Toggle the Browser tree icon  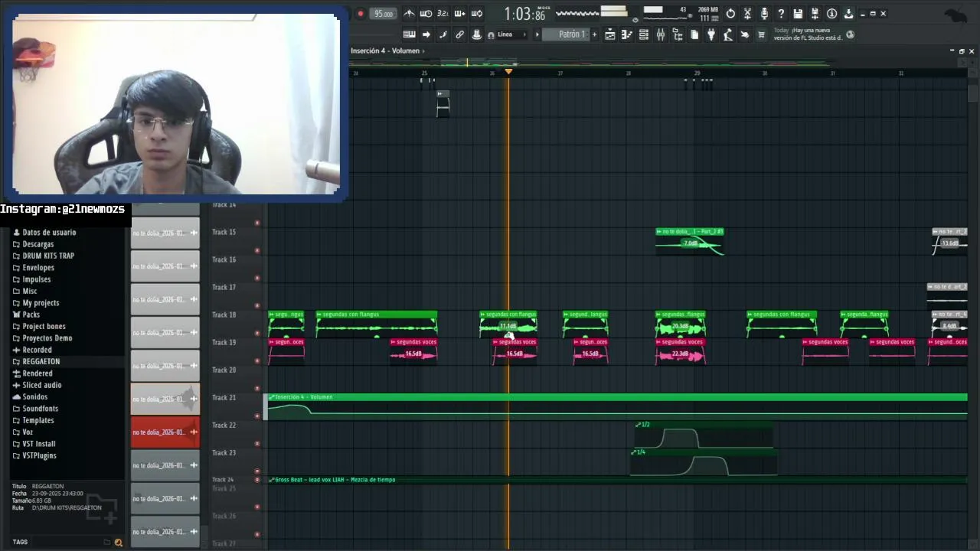click(678, 34)
